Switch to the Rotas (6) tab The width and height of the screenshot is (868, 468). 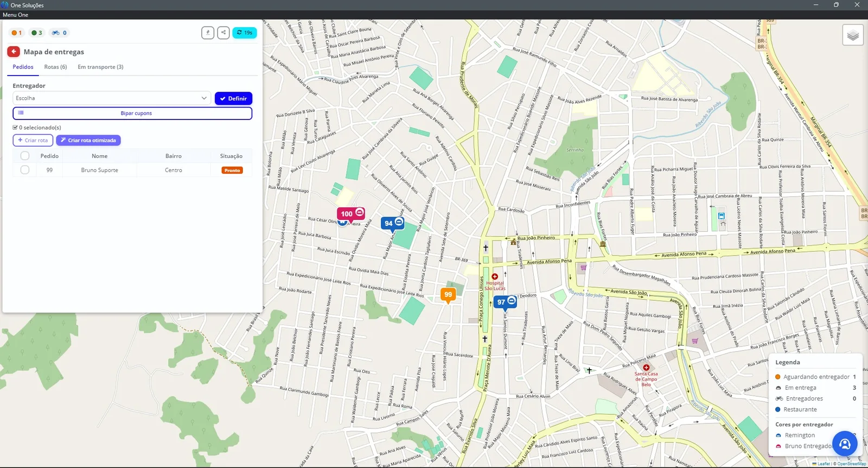(x=56, y=67)
